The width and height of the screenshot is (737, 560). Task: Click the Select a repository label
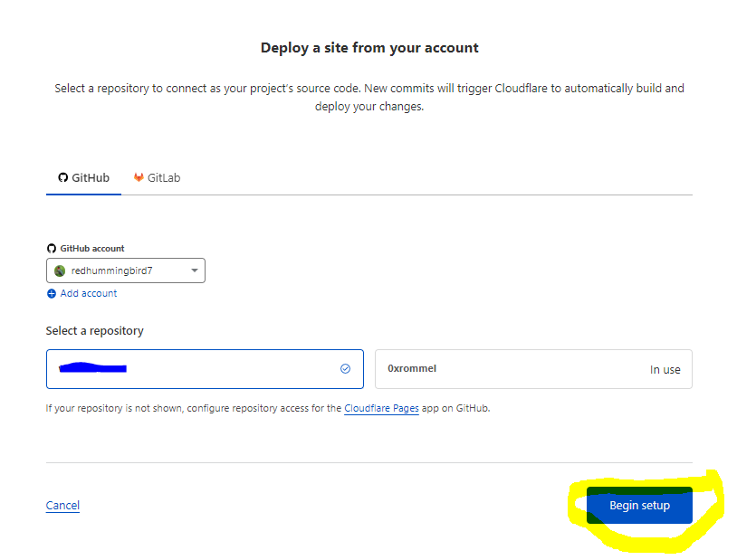click(94, 331)
